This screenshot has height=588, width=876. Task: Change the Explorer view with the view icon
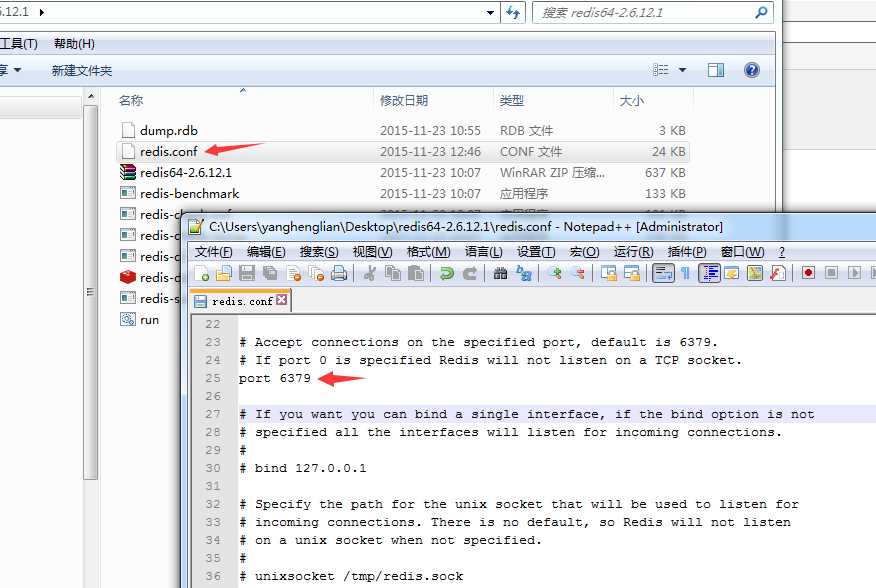(x=661, y=70)
